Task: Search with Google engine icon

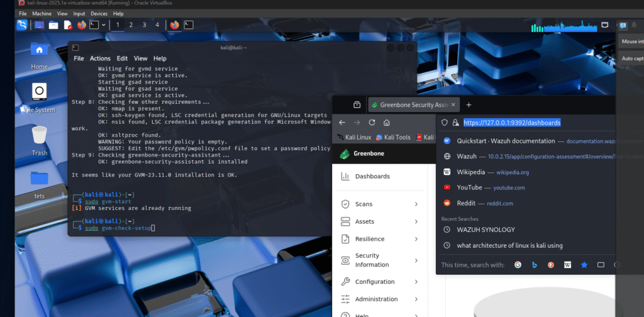Action: (x=518, y=265)
